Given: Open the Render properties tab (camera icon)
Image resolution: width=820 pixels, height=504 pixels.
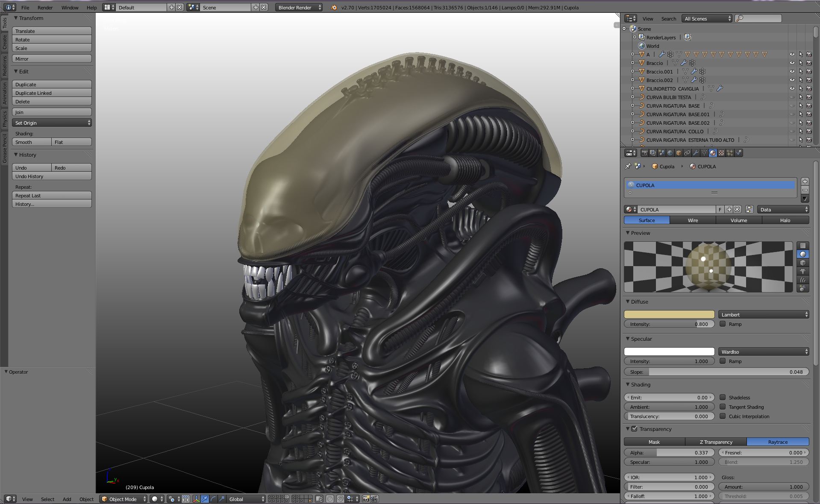Looking at the screenshot, I should (644, 153).
